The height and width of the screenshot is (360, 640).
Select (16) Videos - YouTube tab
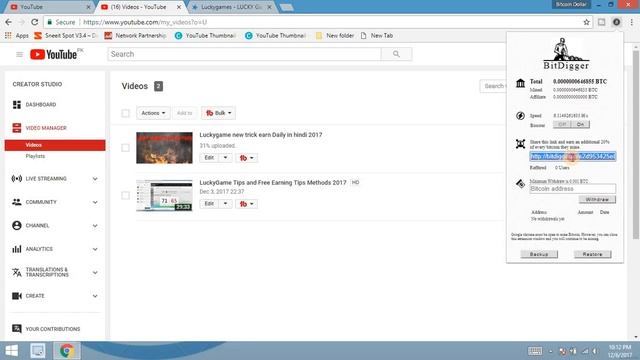[x=140, y=7]
